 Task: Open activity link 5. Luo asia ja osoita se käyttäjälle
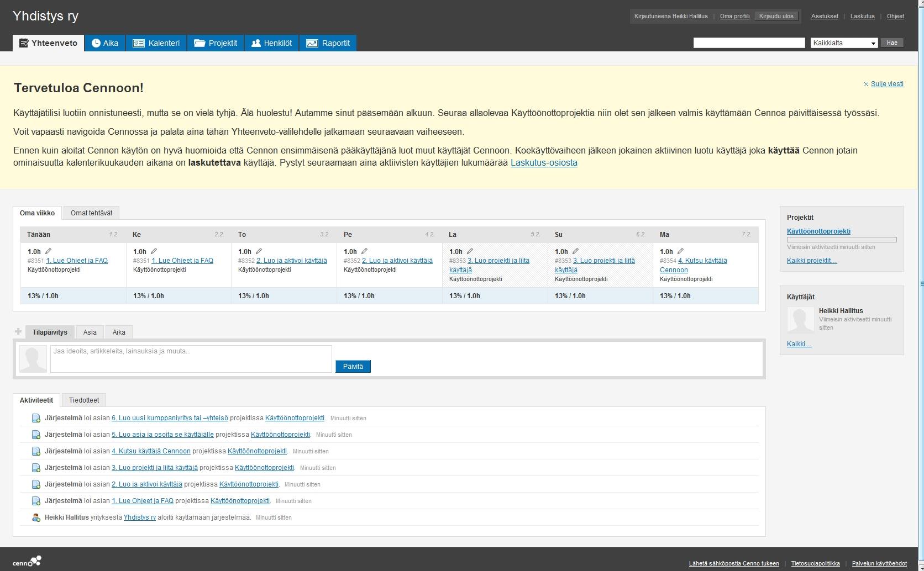point(162,435)
